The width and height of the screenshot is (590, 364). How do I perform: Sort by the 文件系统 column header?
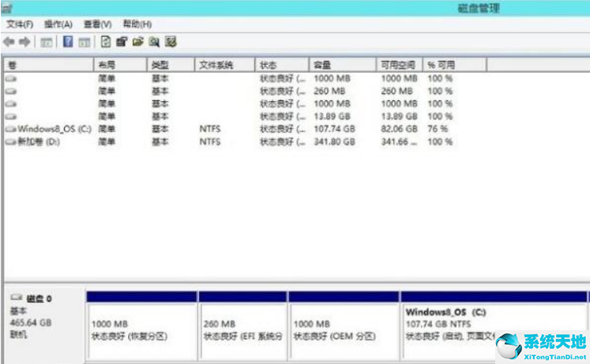pyautogui.click(x=225, y=65)
